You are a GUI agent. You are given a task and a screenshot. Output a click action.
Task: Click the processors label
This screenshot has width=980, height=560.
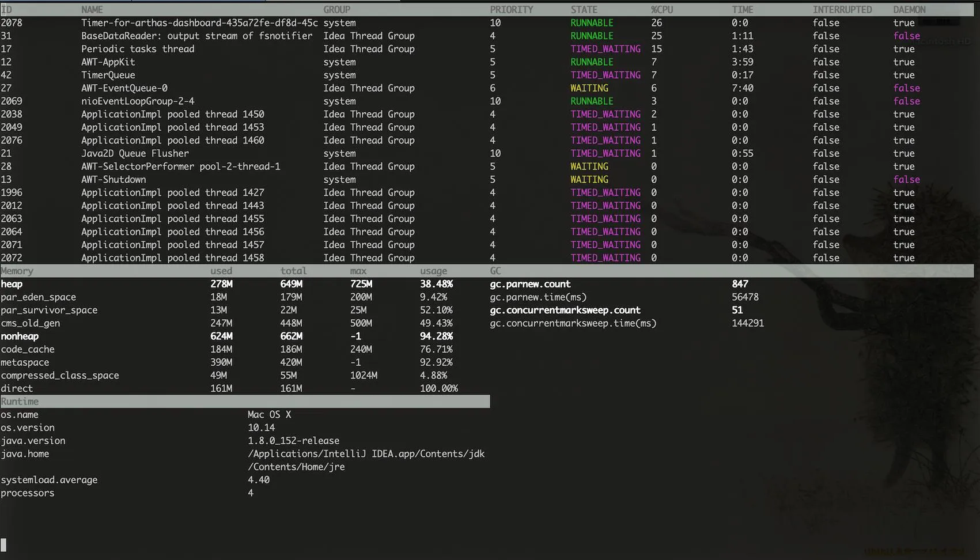28,493
